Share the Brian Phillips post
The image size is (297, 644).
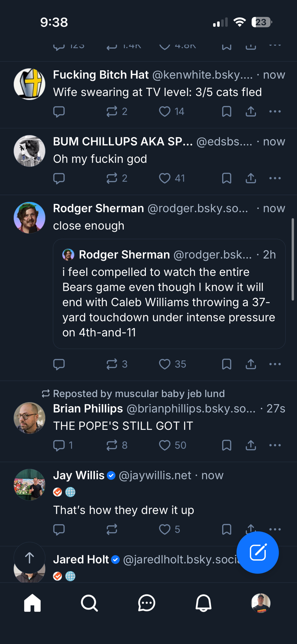pyautogui.click(x=251, y=445)
